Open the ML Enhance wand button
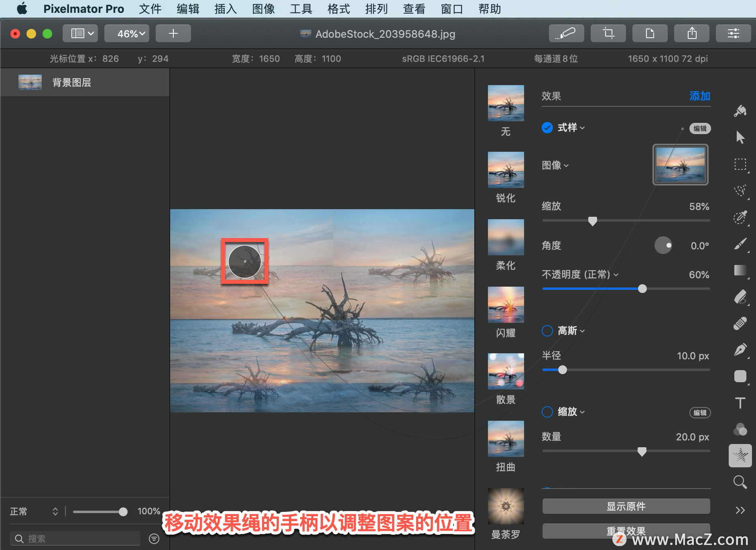The height and width of the screenshot is (550, 756). point(566,33)
